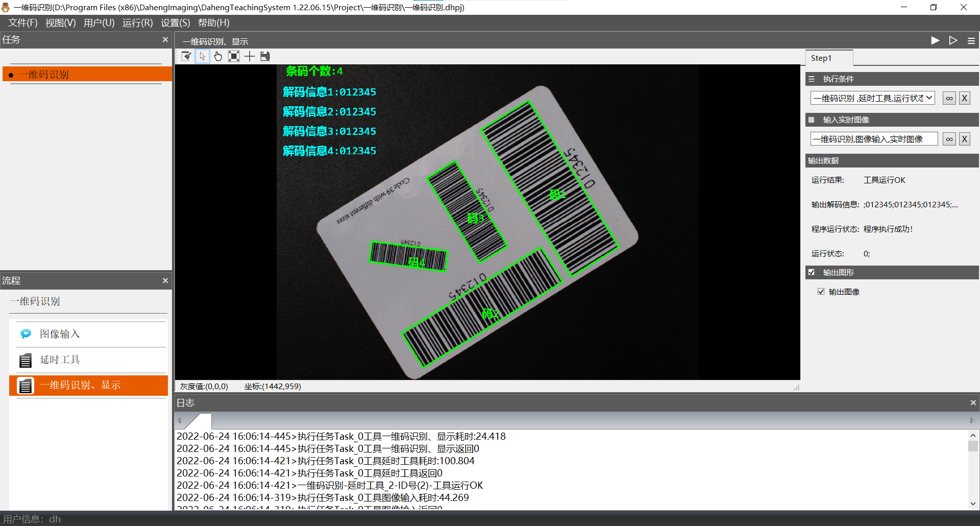Click the 码4 barcode label

(x=416, y=262)
